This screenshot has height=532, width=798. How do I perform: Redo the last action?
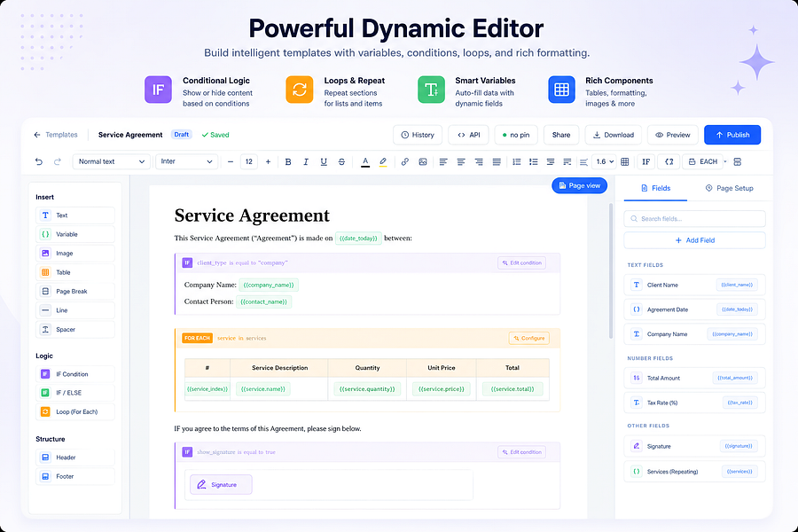(58, 162)
